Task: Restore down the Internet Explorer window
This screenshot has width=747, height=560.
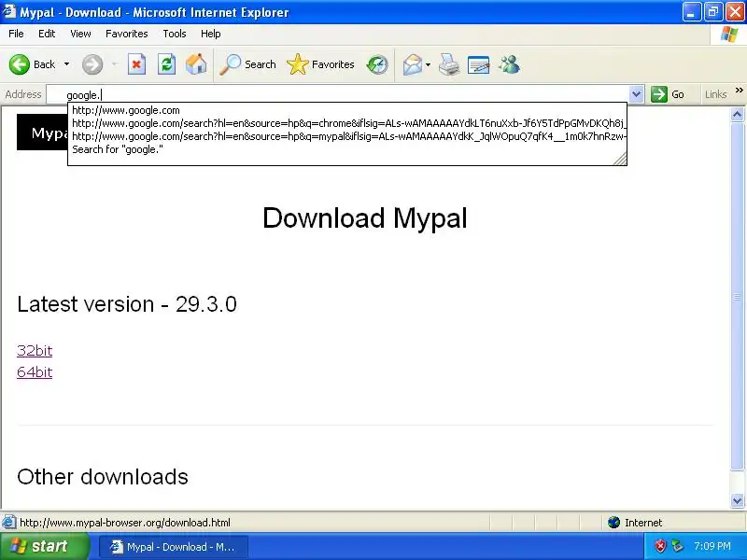Action: point(713,12)
